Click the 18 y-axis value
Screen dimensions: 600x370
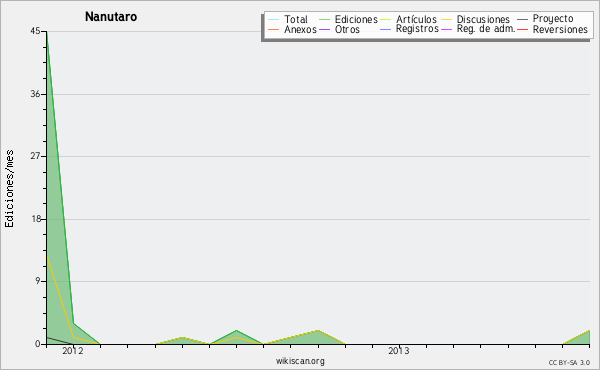tap(36, 219)
